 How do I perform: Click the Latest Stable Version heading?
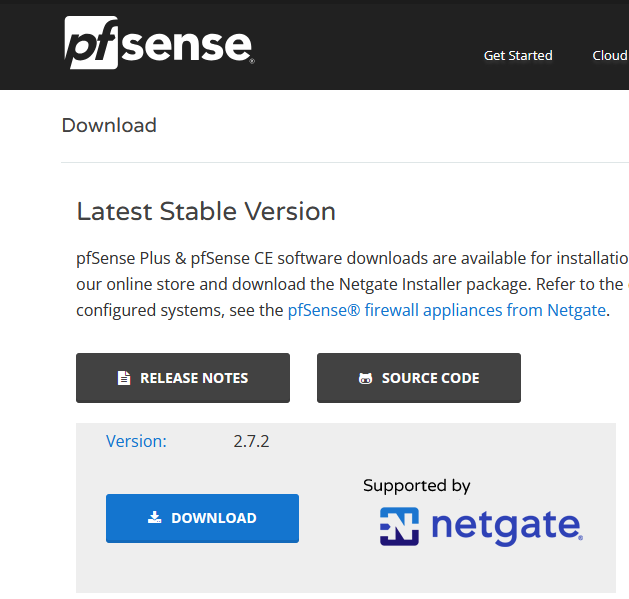coord(206,211)
